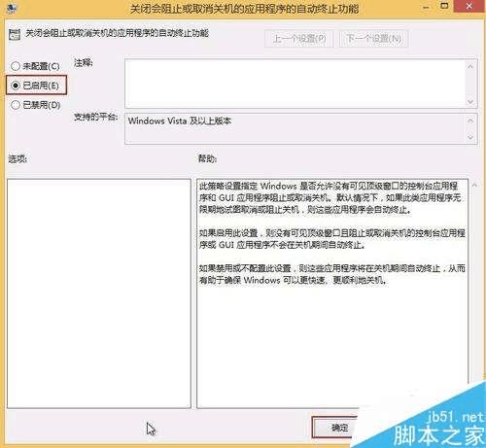Click the 上一个设置(P) button
This screenshot has height=448, width=486.
(298, 39)
